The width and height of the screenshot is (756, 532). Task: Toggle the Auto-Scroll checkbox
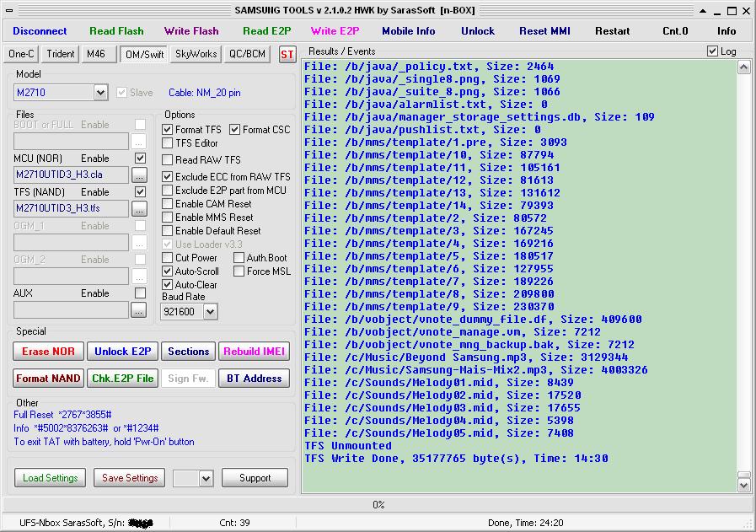tap(168, 271)
